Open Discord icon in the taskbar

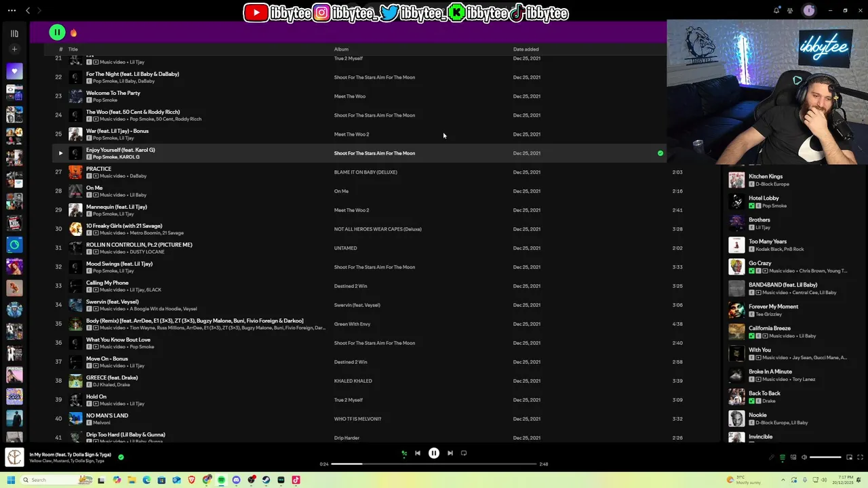point(236,480)
